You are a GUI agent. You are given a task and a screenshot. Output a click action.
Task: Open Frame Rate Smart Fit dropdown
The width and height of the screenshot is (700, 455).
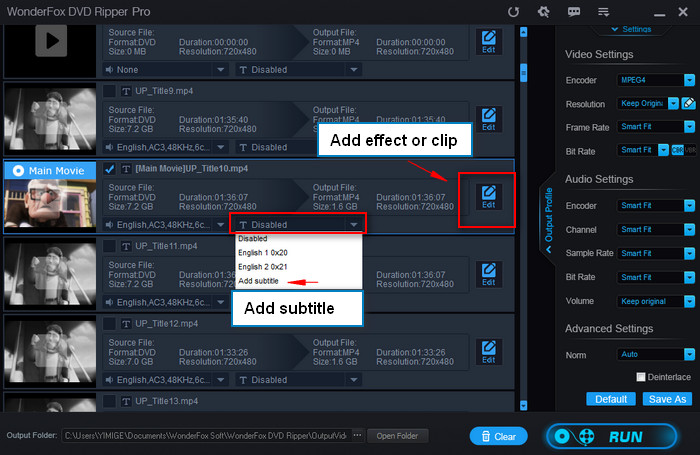click(656, 127)
